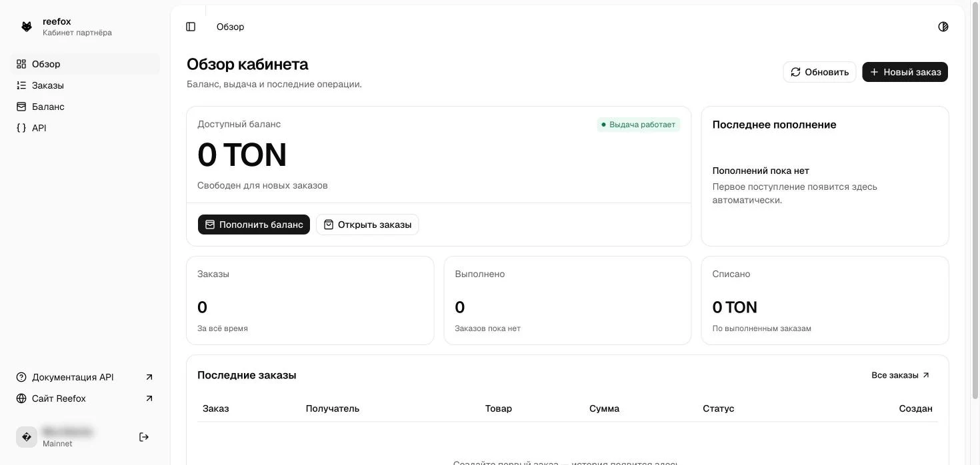This screenshot has height=465, width=980.
Task: Click the 0 TON available balance value
Action: click(242, 155)
